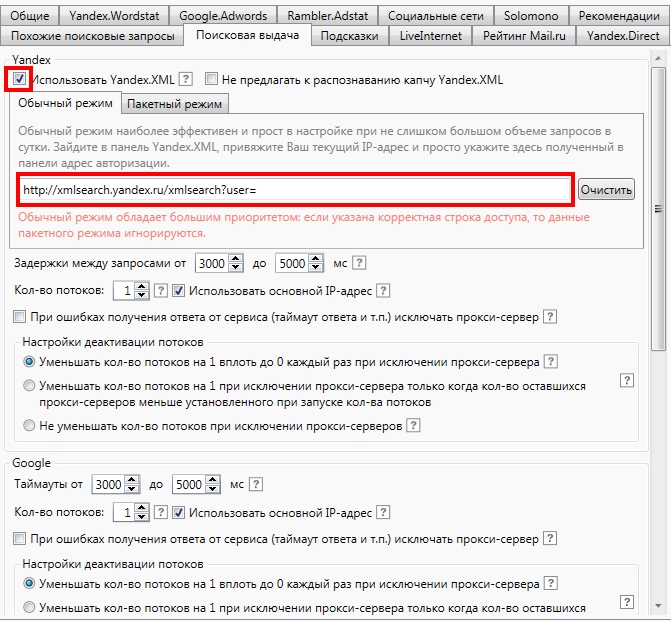Click the scrollbar down arrow
The height and width of the screenshot is (621, 671).
pyautogui.click(x=658, y=606)
